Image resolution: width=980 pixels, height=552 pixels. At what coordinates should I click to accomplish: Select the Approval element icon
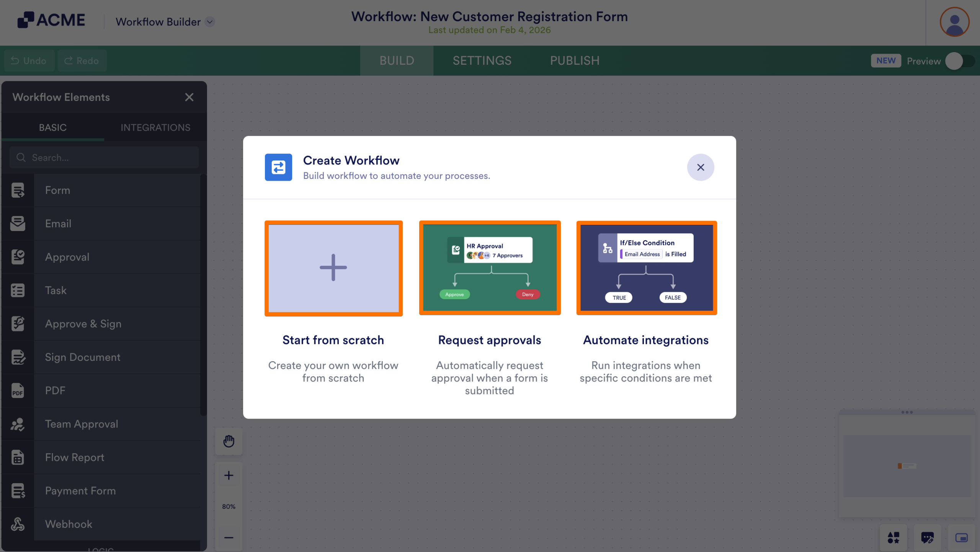click(x=17, y=257)
